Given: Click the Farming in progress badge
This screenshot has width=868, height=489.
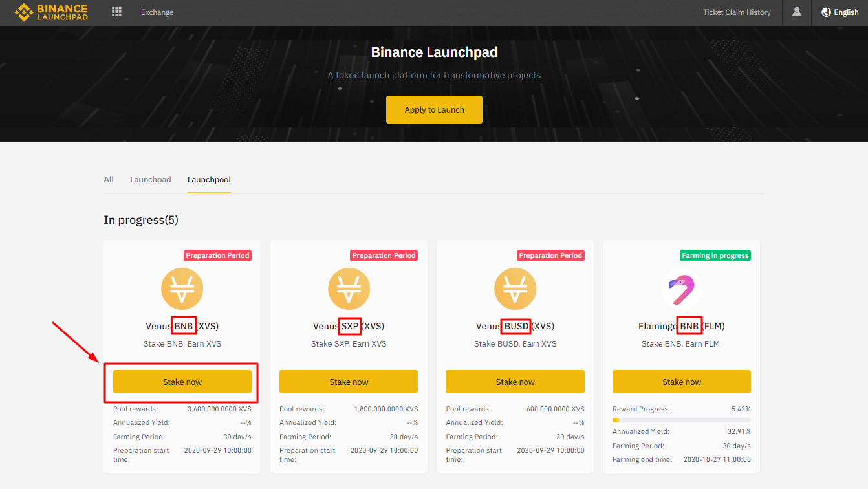Looking at the screenshot, I should (x=715, y=255).
